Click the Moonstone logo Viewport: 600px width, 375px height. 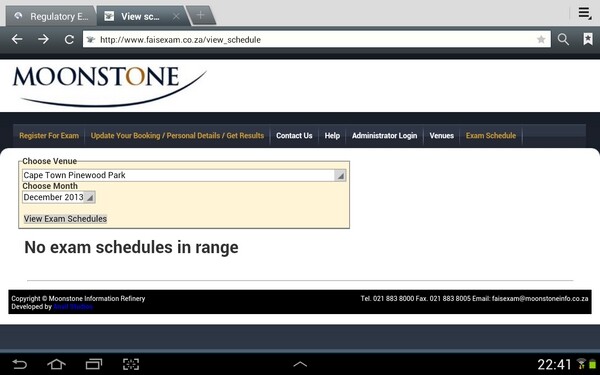[x=109, y=86]
